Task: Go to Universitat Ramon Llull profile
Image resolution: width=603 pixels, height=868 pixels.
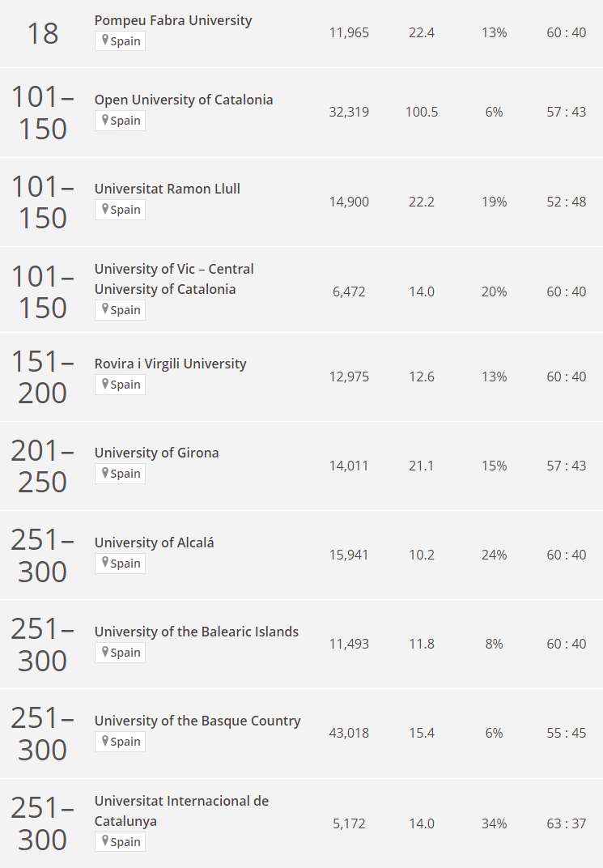Action: pos(168,189)
